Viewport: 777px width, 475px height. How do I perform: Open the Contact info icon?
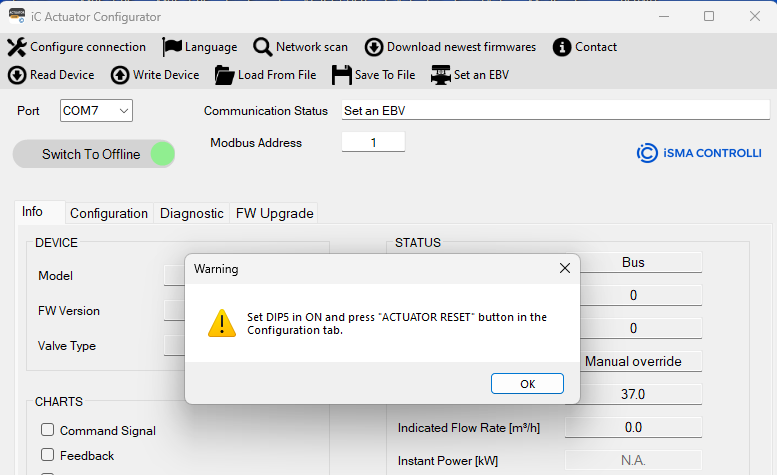[562, 47]
